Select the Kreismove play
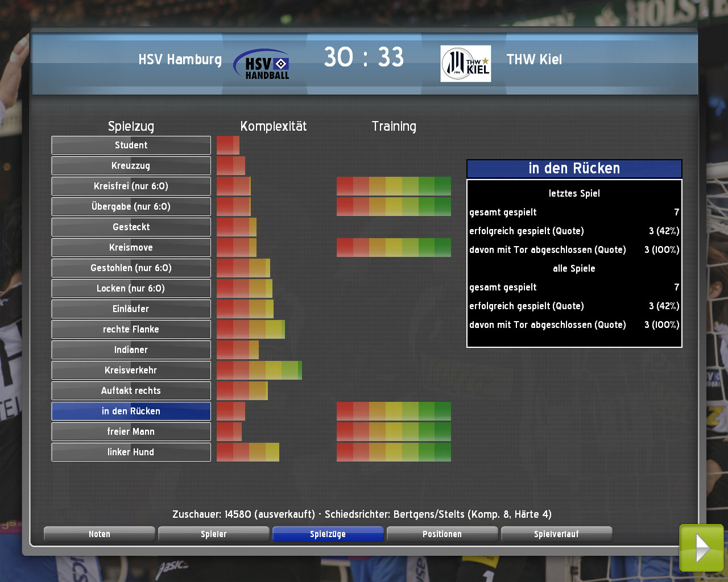Image resolution: width=728 pixels, height=582 pixels. pos(131,248)
